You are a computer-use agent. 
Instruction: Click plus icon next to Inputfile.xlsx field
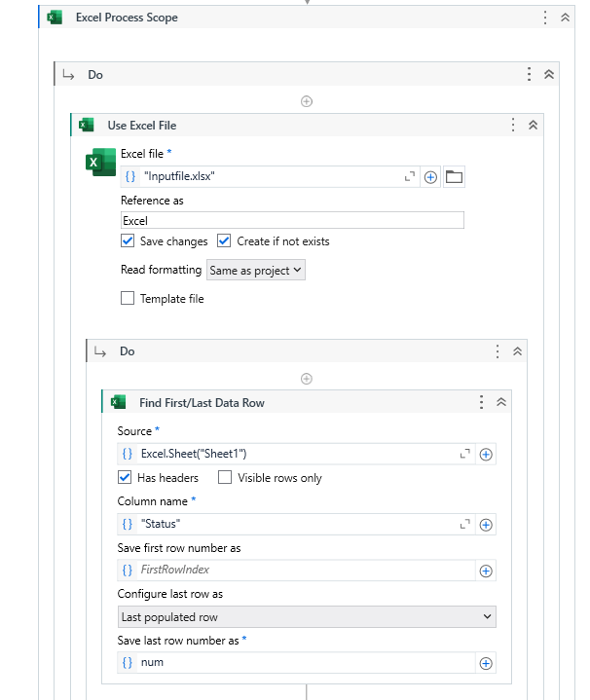[430, 176]
